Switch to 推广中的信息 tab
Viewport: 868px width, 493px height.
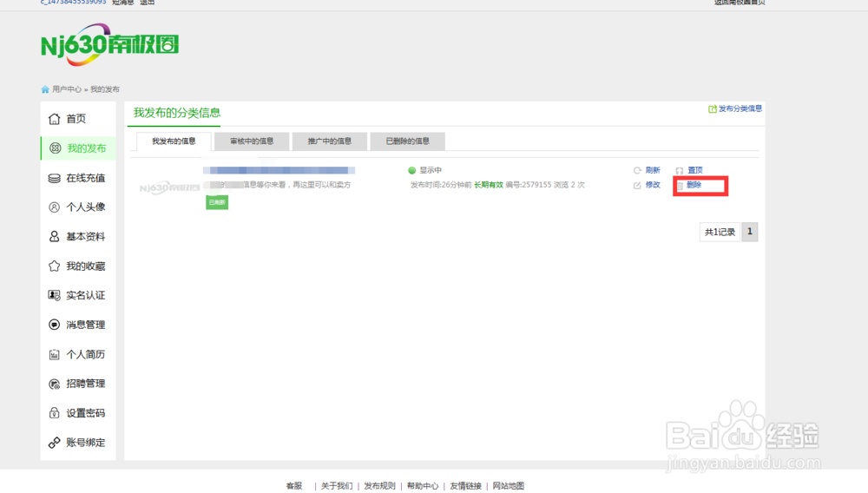[330, 141]
